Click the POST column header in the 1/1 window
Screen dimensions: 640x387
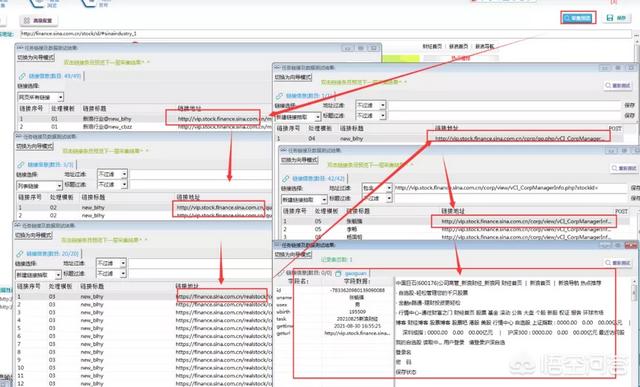615,128
